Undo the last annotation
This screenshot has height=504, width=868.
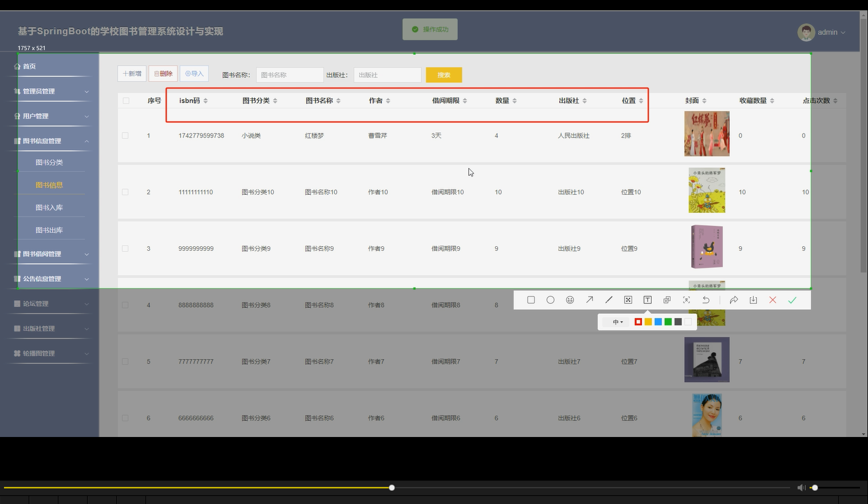706,300
